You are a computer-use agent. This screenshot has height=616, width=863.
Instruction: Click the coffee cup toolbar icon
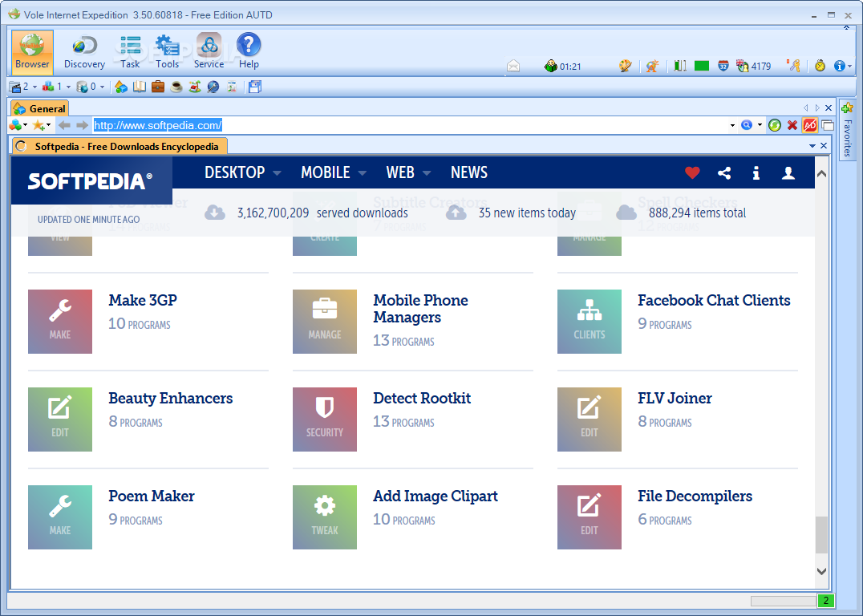(x=176, y=87)
